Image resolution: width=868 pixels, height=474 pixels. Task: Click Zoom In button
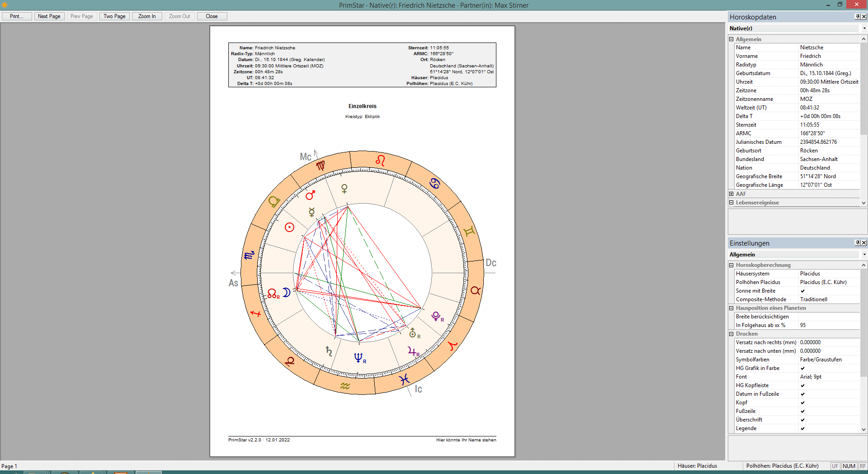[x=147, y=16]
